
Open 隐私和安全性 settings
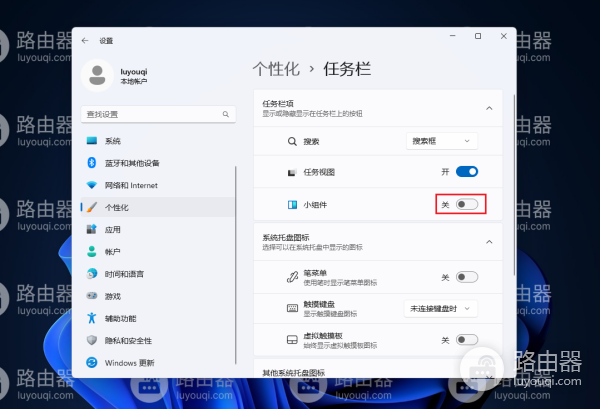coord(158,341)
